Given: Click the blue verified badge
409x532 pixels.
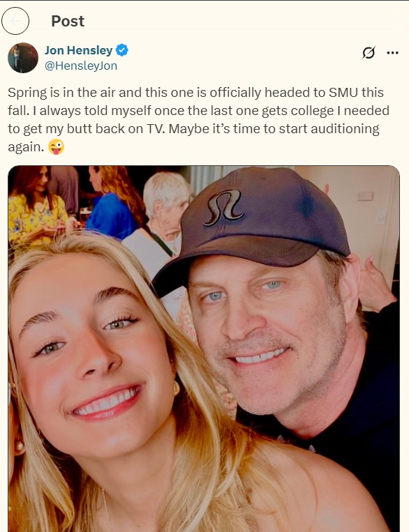Looking at the screenshot, I should (x=122, y=50).
